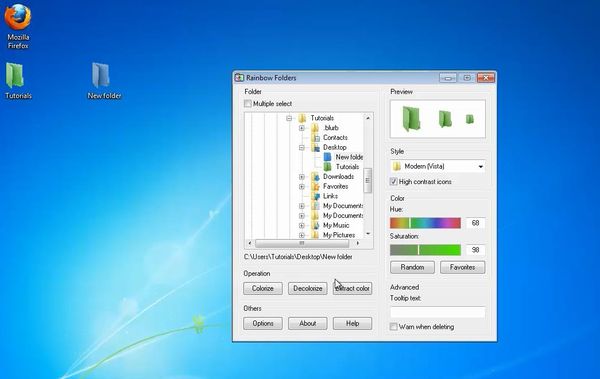Select the My Music label in the tree
Viewport: 600px width, 379px height.
[336, 225]
